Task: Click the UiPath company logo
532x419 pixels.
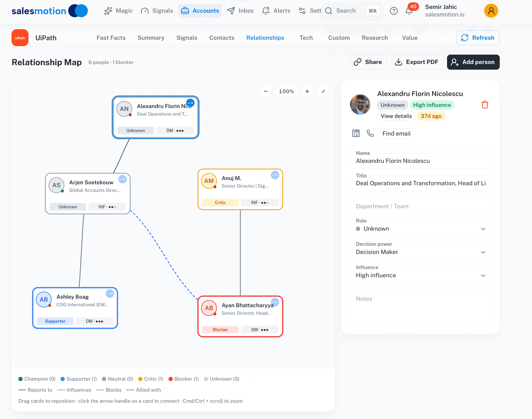Action: click(x=20, y=38)
